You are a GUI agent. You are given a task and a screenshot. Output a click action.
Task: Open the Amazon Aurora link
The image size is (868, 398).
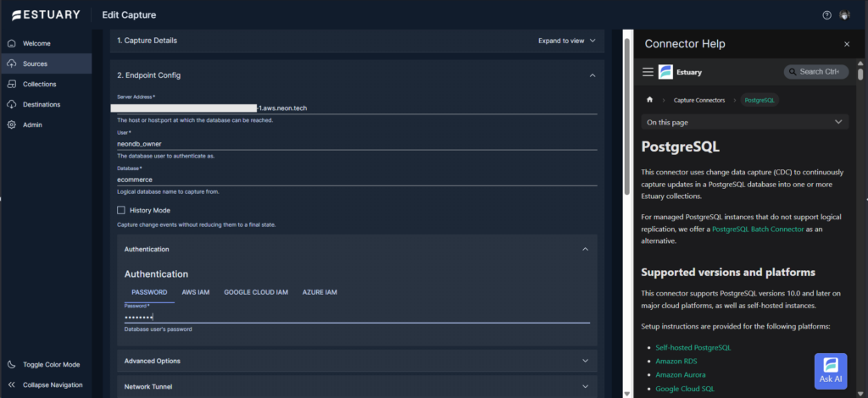pyautogui.click(x=681, y=375)
